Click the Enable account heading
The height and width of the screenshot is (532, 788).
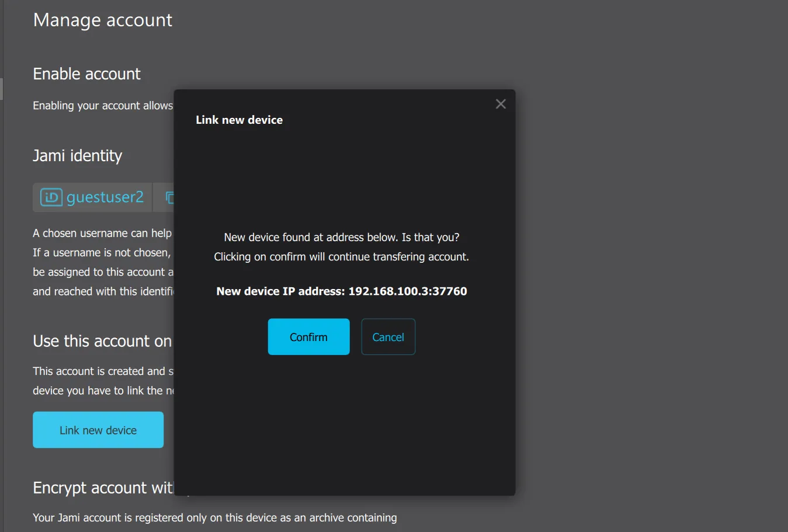(86, 74)
